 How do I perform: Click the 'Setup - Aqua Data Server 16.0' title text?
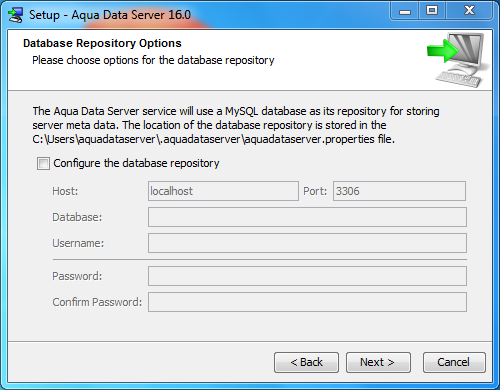pyautogui.click(x=110, y=15)
